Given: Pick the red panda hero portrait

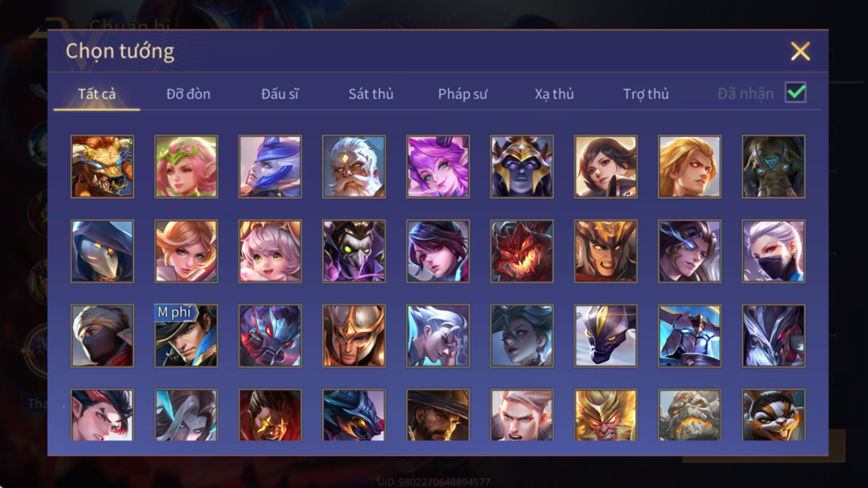Looking at the screenshot, I should [x=773, y=415].
